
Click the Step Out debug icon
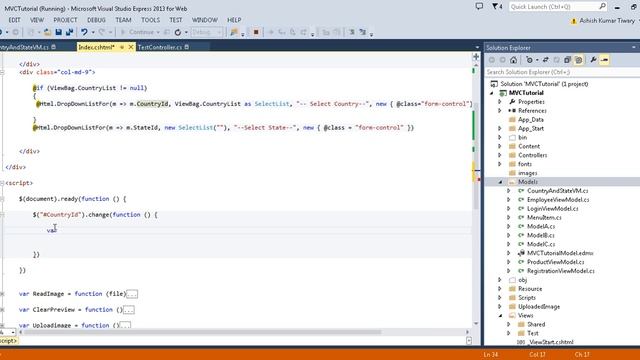[304, 32]
